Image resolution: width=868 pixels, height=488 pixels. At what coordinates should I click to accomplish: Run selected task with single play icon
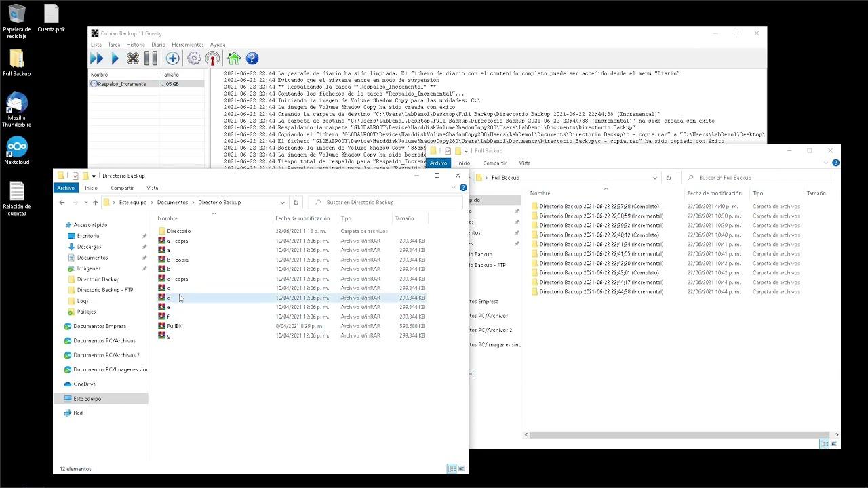[115, 58]
